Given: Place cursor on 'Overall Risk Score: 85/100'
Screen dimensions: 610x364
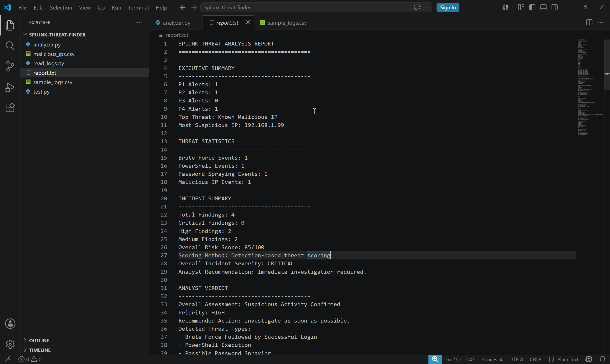Looking at the screenshot, I should (221, 247).
